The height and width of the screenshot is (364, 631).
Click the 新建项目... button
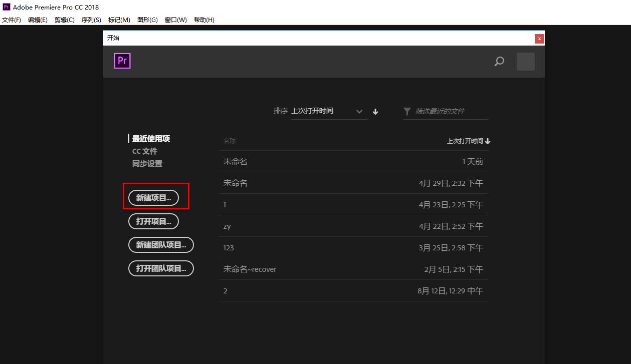coord(153,198)
